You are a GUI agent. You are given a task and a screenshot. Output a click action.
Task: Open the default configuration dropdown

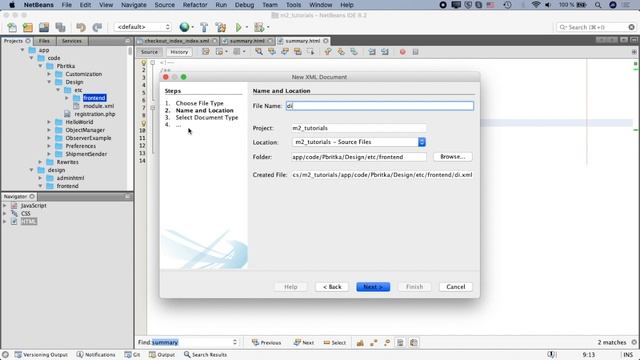pyautogui.click(x=142, y=27)
